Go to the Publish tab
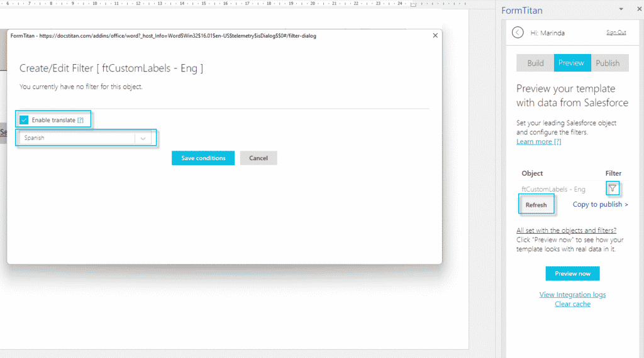The height and width of the screenshot is (358, 644). pos(609,63)
